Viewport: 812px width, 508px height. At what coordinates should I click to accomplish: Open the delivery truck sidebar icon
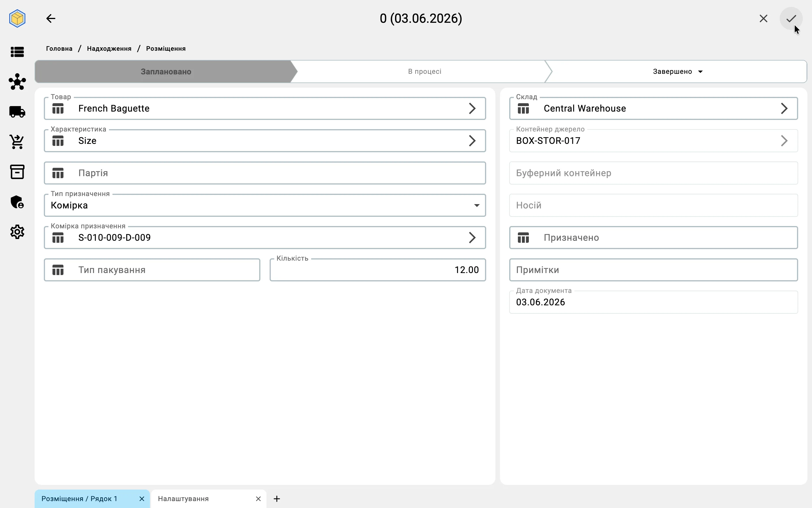(x=17, y=112)
